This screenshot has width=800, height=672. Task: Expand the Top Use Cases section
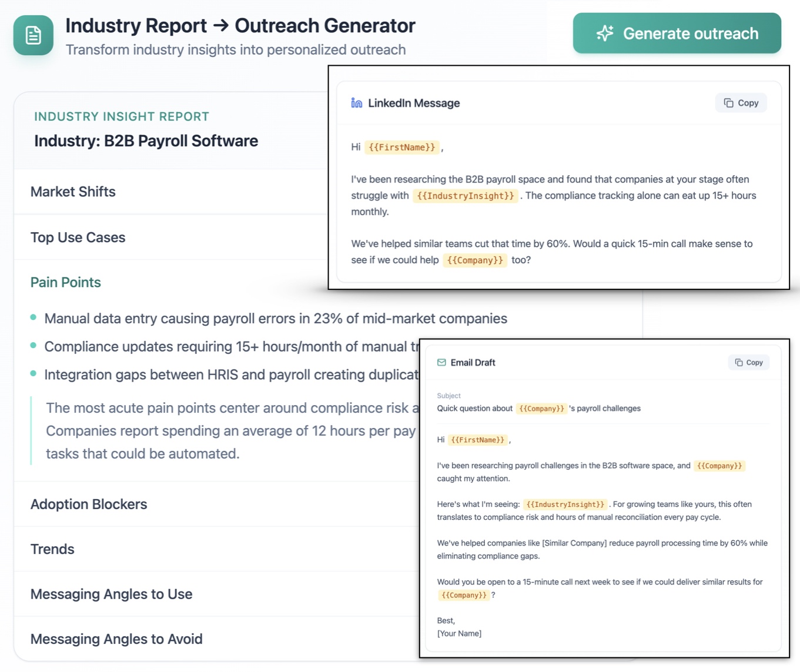click(78, 238)
